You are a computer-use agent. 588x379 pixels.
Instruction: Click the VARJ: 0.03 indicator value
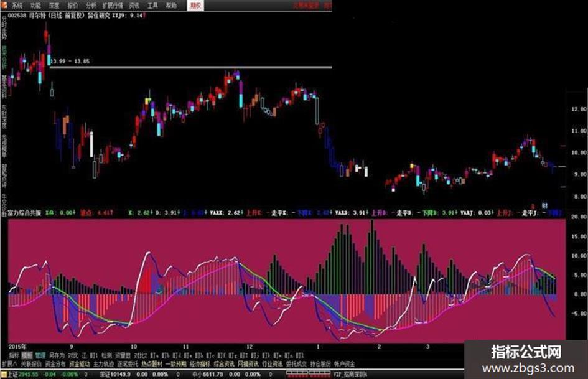click(x=477, y=213)
